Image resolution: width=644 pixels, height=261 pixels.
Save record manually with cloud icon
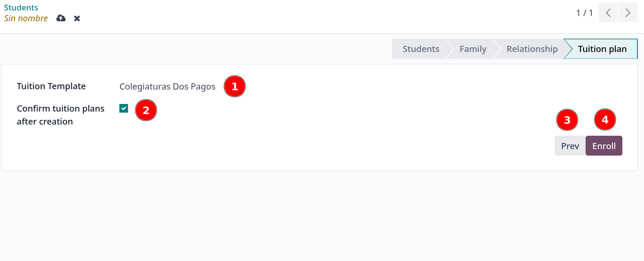pos(61,18)
